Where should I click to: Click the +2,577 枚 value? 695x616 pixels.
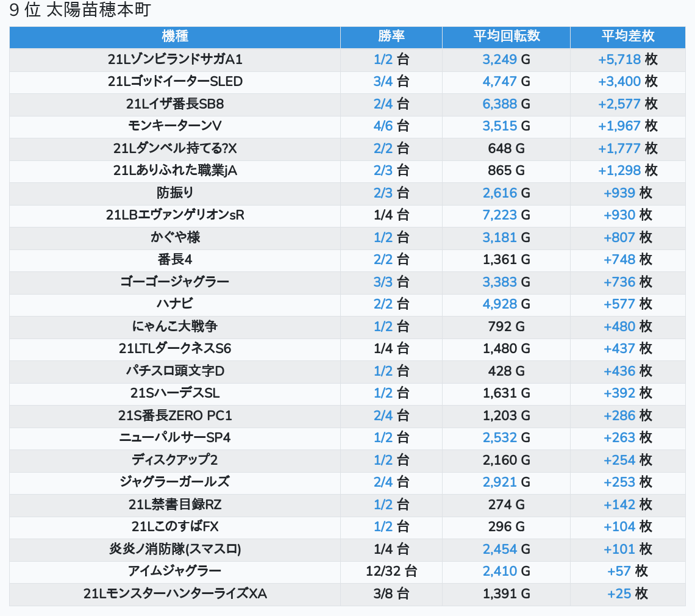point(627,104)
